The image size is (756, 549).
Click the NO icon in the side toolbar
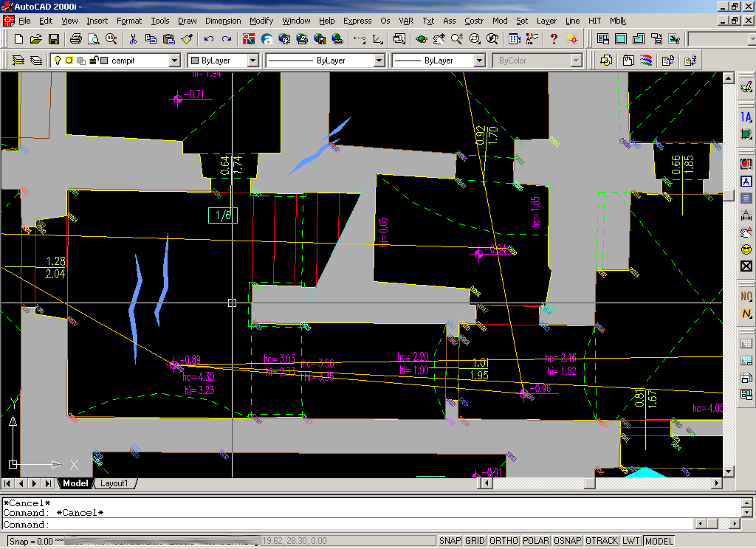[746, 297]
